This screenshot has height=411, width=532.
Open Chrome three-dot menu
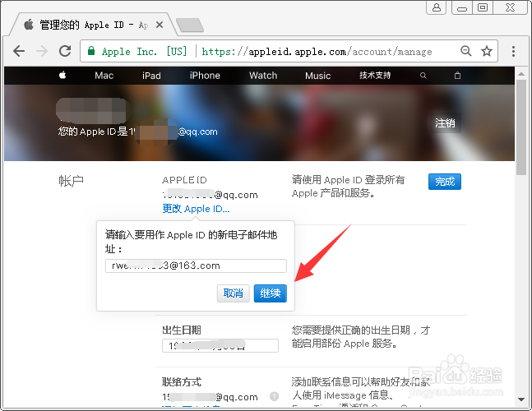click(x=513, y=51)
